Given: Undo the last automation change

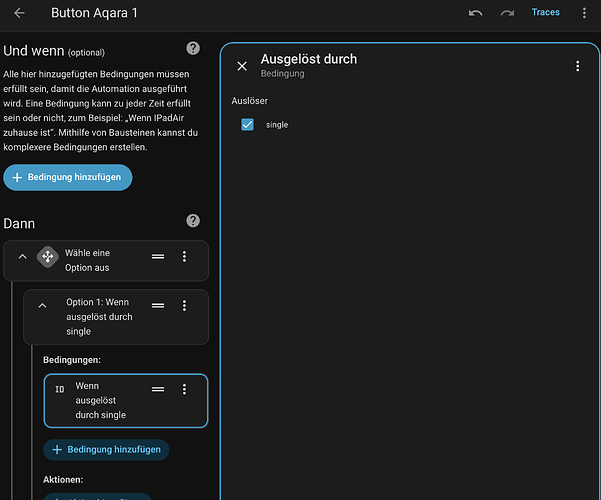Looking at the screenshot, I should [475, 13].
